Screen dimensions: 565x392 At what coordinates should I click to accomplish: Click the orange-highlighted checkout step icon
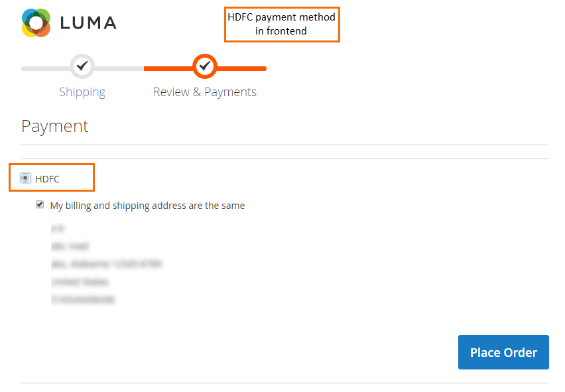tap(204, 66)
